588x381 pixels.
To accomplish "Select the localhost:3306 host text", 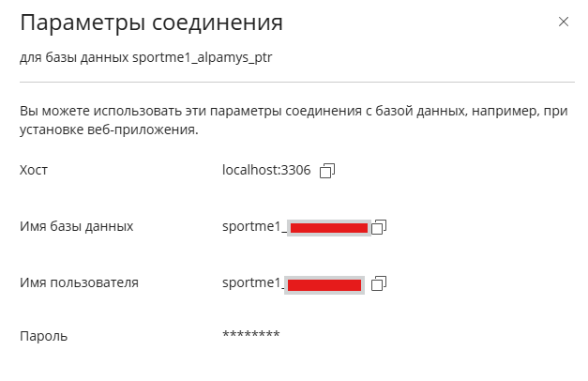I will click(266, 171).
